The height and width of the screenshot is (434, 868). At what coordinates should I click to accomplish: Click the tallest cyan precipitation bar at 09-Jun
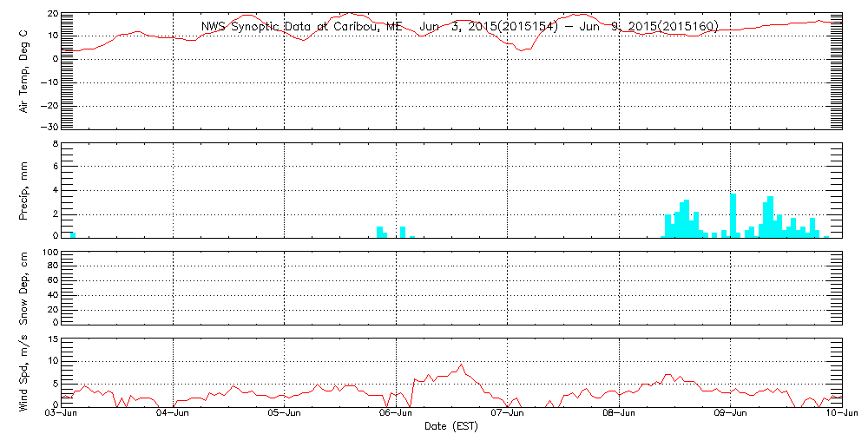733,215
